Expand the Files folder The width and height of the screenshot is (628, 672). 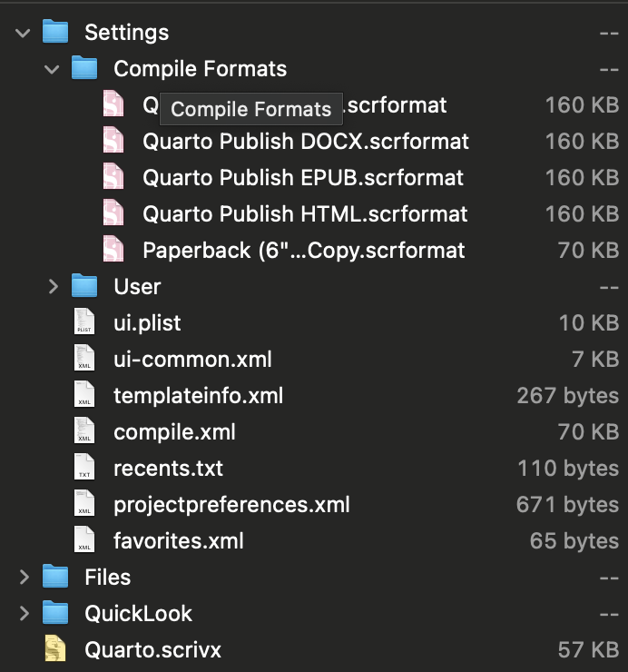click(x=23, y=577)
